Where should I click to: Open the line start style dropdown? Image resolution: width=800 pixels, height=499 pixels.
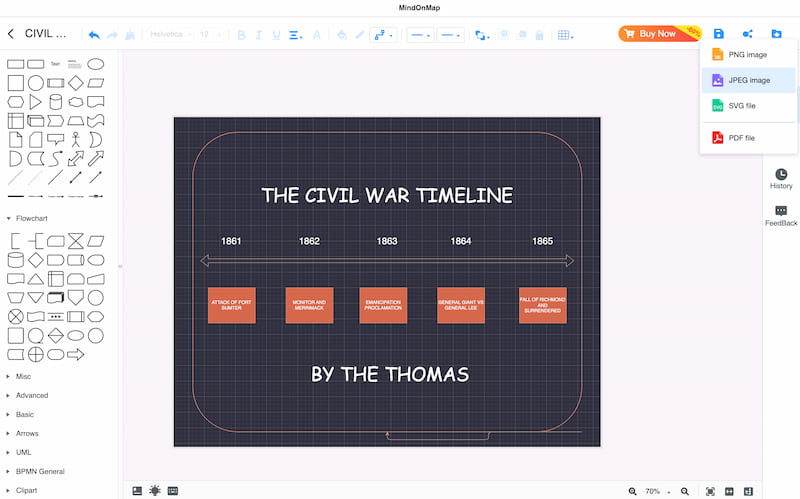pyautogui.click(x=420, y=35)
